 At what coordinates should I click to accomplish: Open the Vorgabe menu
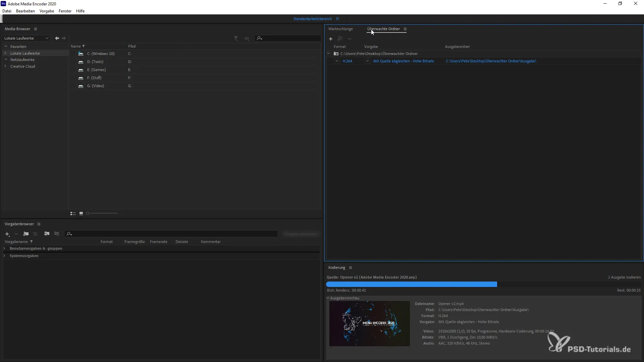pyautogui.click(x=47, y=11)
